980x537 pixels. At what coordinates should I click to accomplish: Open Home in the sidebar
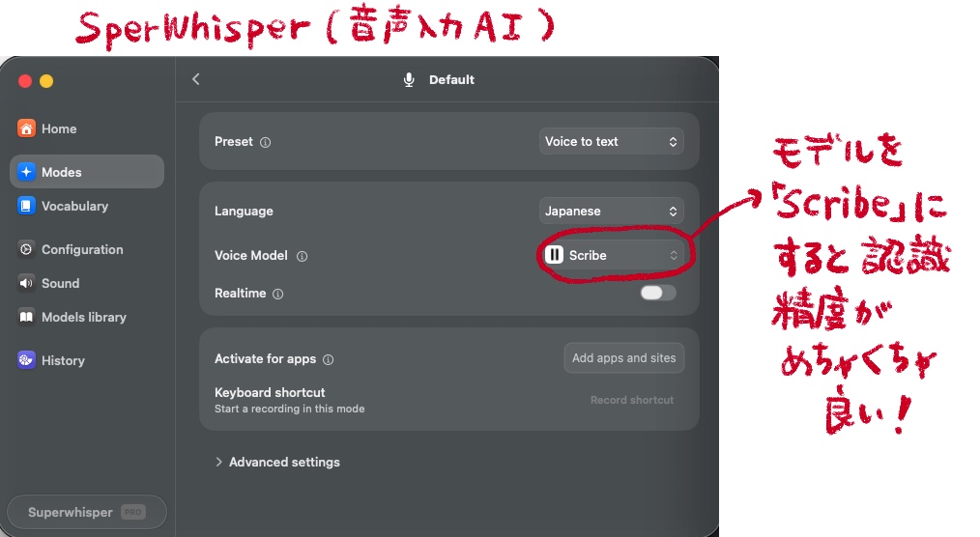click(x=87, y=128)
